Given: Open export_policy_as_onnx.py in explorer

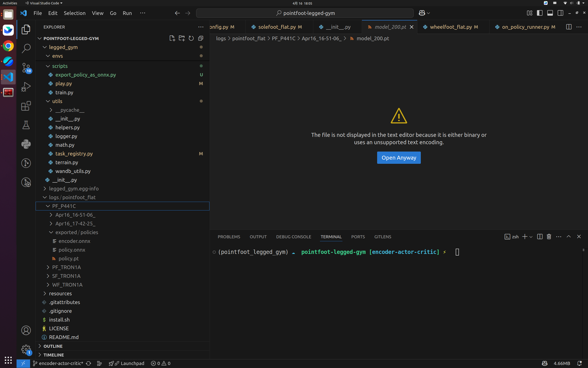Looking at the screenshot, I should pos(122,75).
